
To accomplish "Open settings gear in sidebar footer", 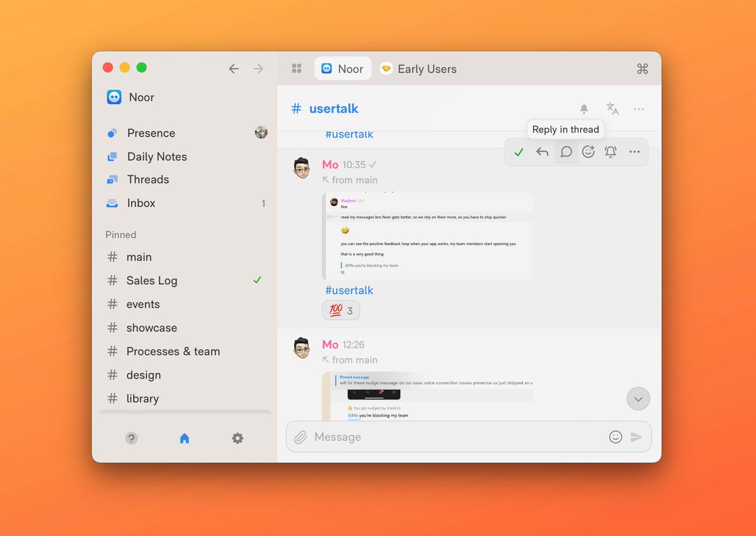I will point(238,438).
